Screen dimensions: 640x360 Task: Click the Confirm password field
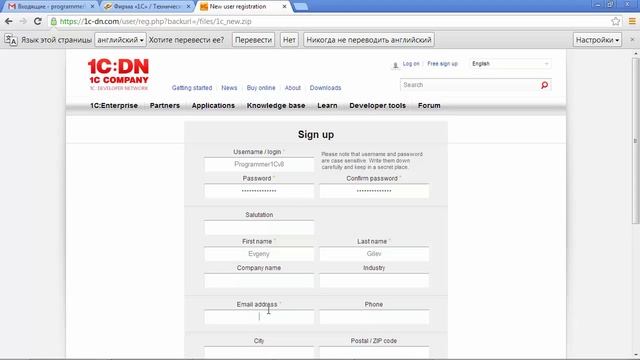[374, 191]
